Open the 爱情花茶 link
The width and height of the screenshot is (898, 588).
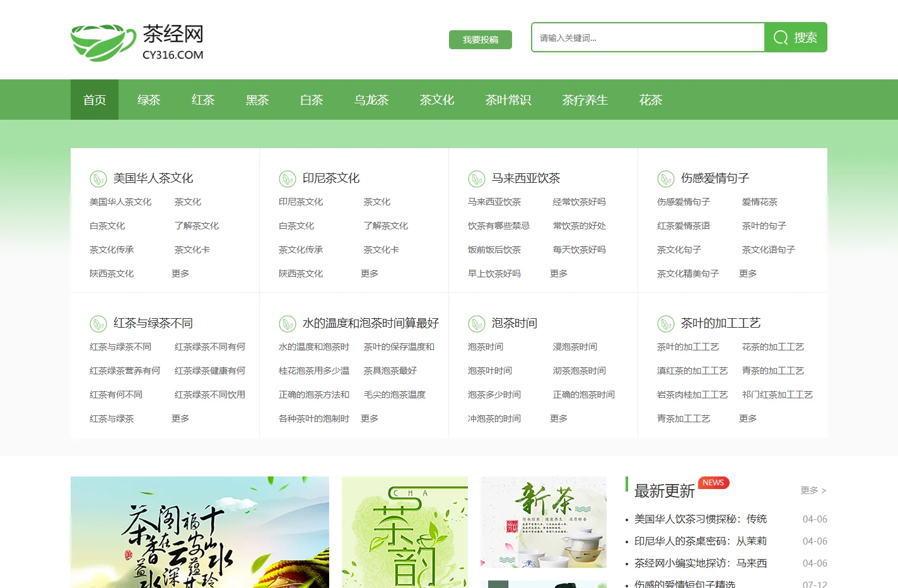click(760, 202)
